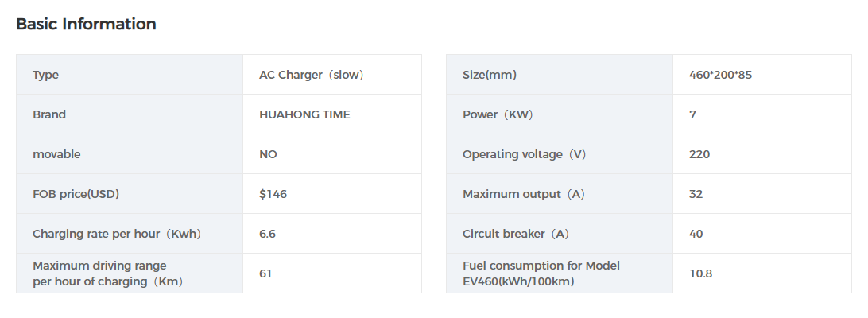Click the movable label cell

click(56, 154)
